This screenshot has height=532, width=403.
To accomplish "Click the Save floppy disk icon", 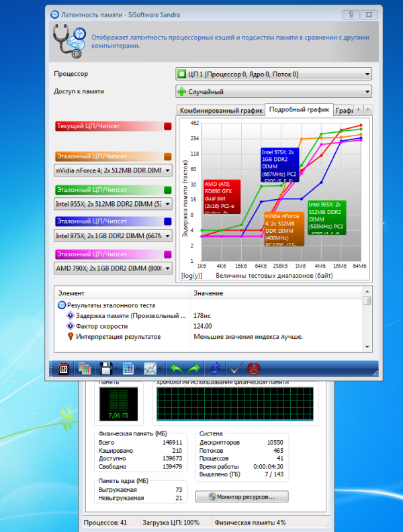I will coord(105,368).
